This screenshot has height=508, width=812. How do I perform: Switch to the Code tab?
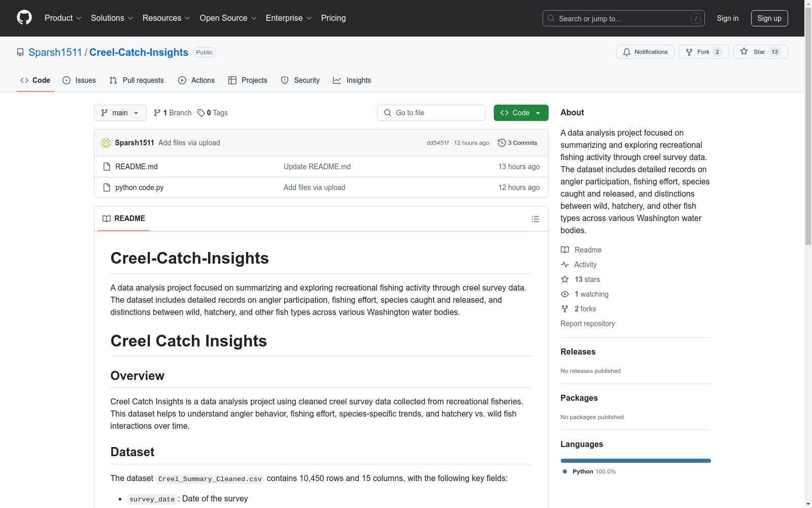point(36,80)
